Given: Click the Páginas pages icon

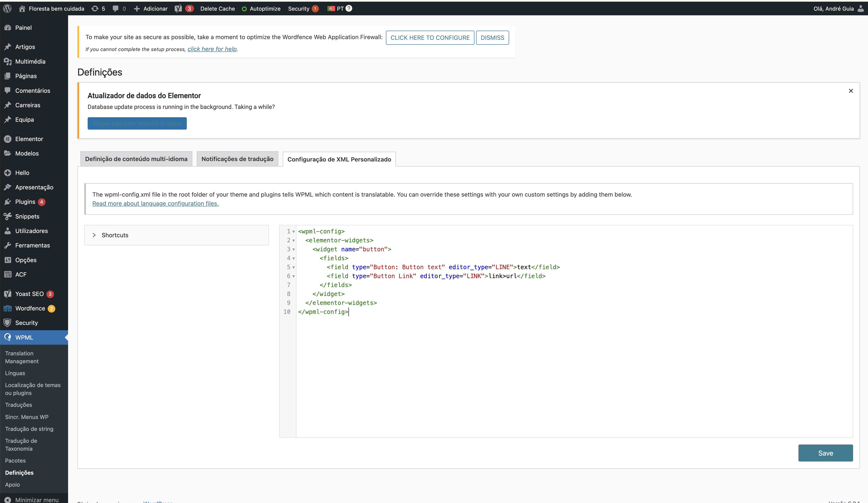Looking at the screenshot, I should coord(8,76).
